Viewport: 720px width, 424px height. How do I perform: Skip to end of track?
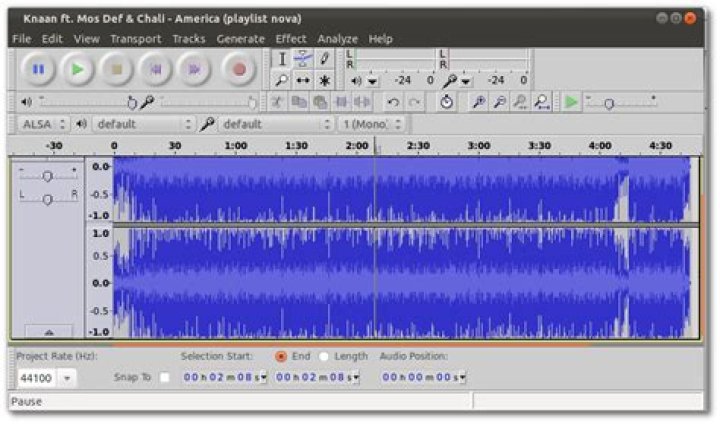pos(194,69)
